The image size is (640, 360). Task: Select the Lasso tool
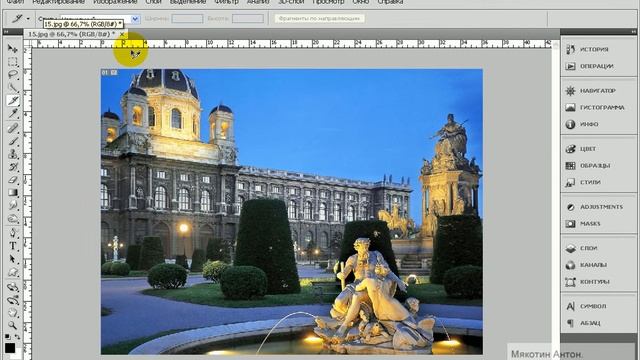tap(12, 75)
